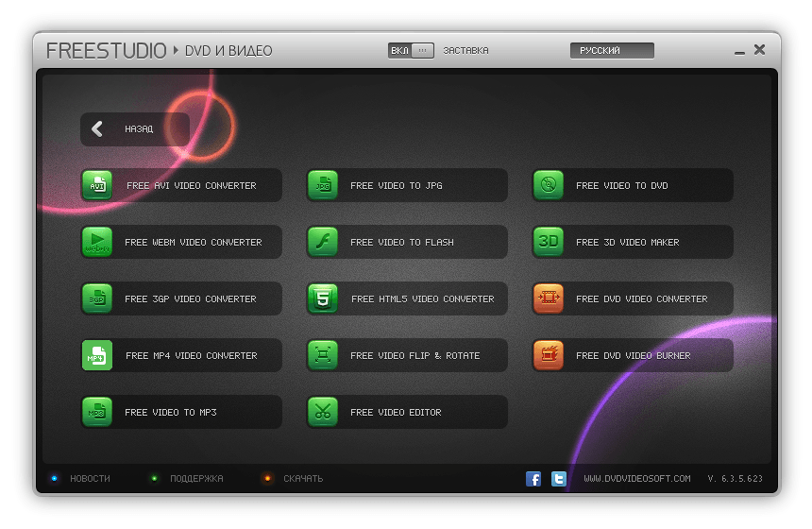Click the back arrow chevron icon
This screenshot has width=812, height=529.
pos(97,129)
